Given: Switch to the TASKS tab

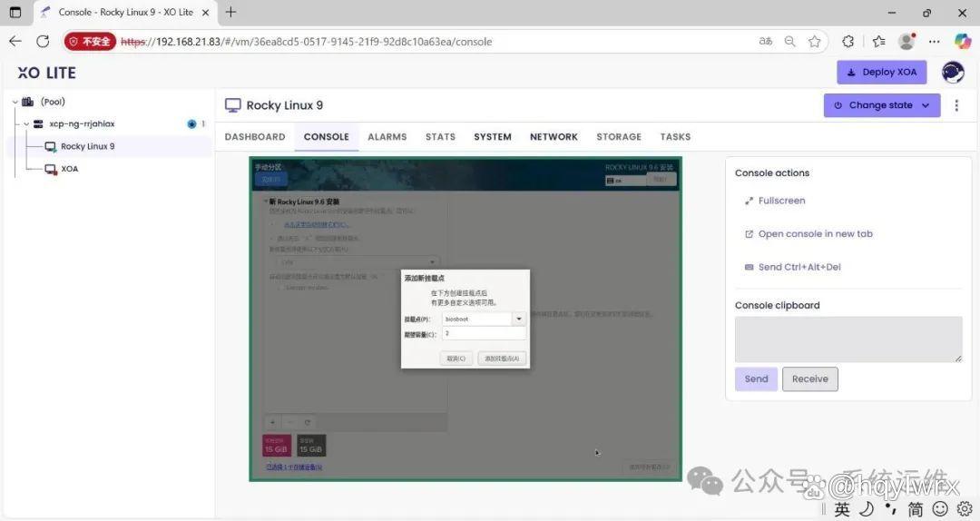Looking at the screenshot, I should coord(676,136).
